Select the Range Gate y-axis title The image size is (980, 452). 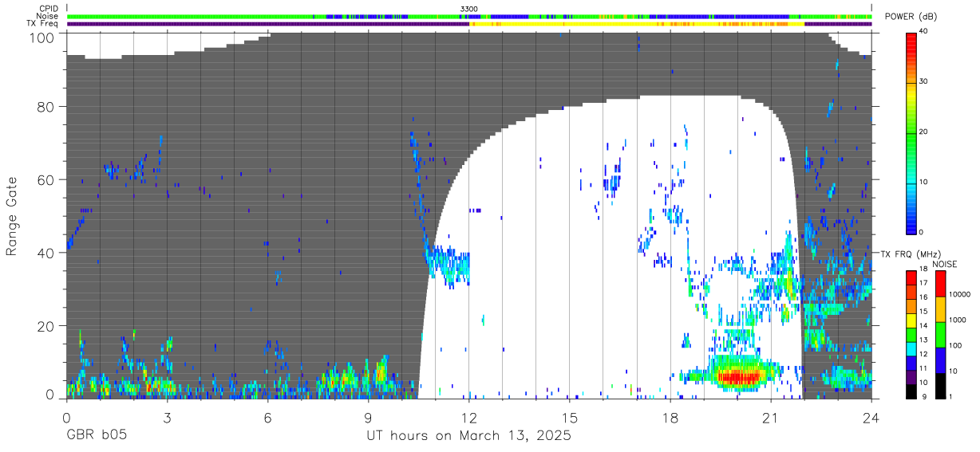click(x=12, y=216)
